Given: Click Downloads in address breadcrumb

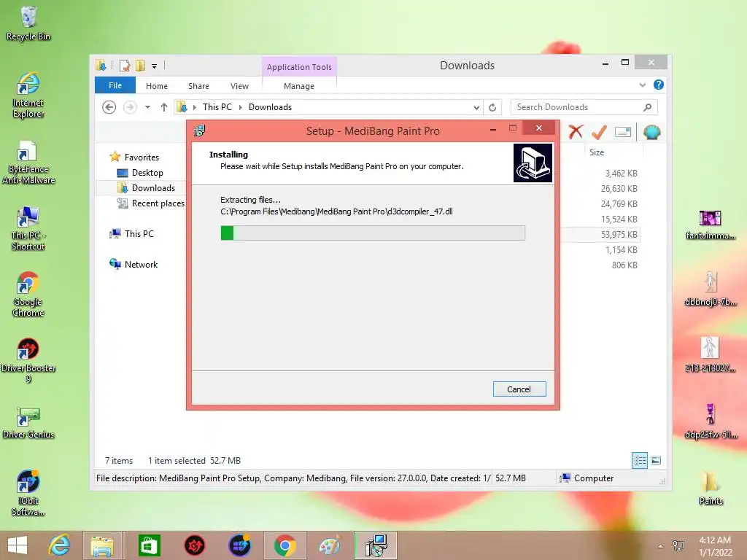Looking at the screenshot, I should 270,107.
